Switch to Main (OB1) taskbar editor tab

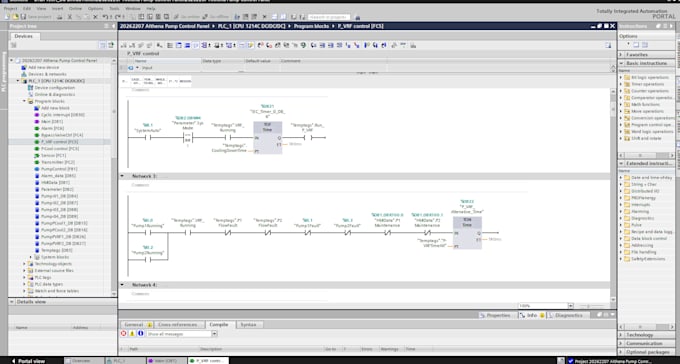point(166,361)
